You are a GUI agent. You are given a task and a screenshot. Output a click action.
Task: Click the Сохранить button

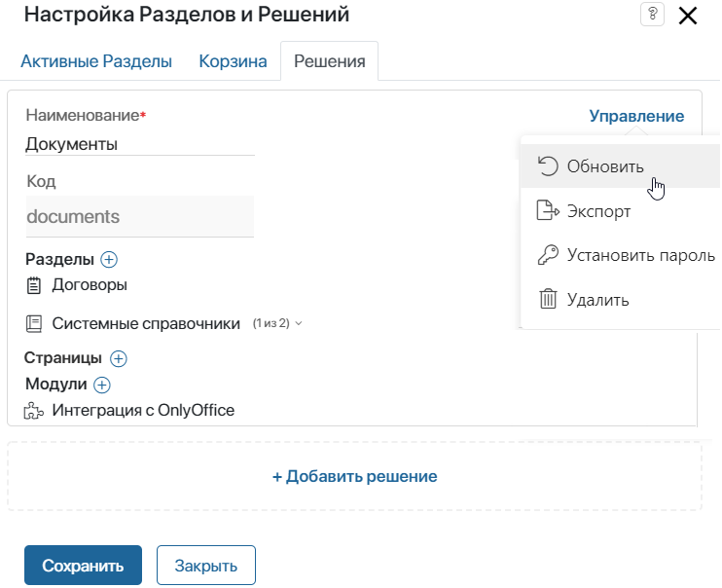(83, 565)
